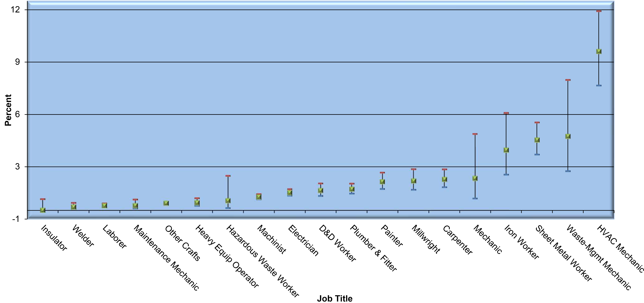The image size is (644, 303).
Task: Select the Maintenance Mechanic data point marker
Action: click(x=135, y=205)
